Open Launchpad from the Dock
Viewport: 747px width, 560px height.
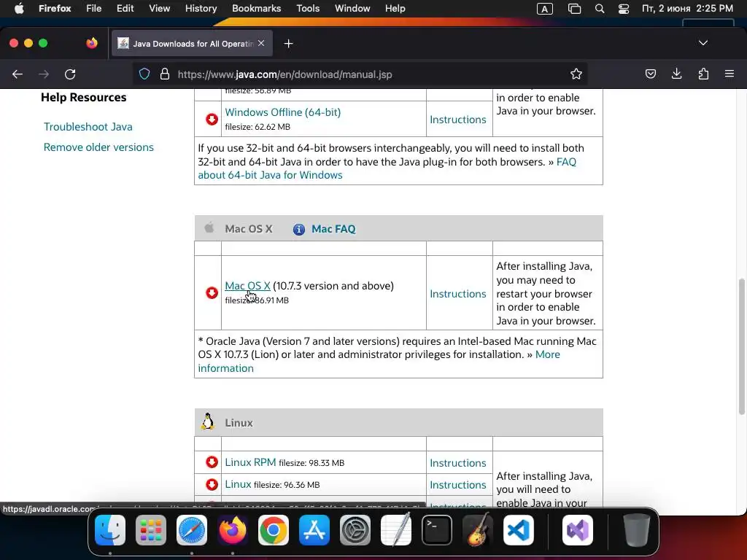click(151, 530)
